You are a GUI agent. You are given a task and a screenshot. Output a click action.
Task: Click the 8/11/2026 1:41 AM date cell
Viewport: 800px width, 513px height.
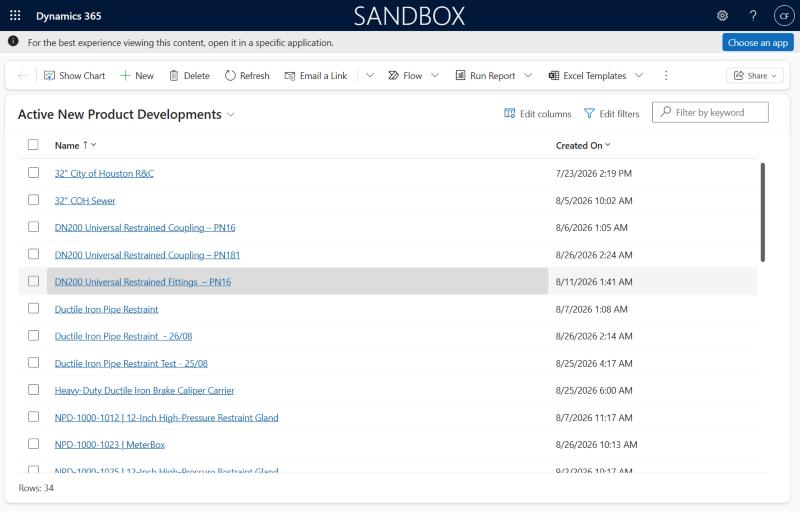(594, 282)
